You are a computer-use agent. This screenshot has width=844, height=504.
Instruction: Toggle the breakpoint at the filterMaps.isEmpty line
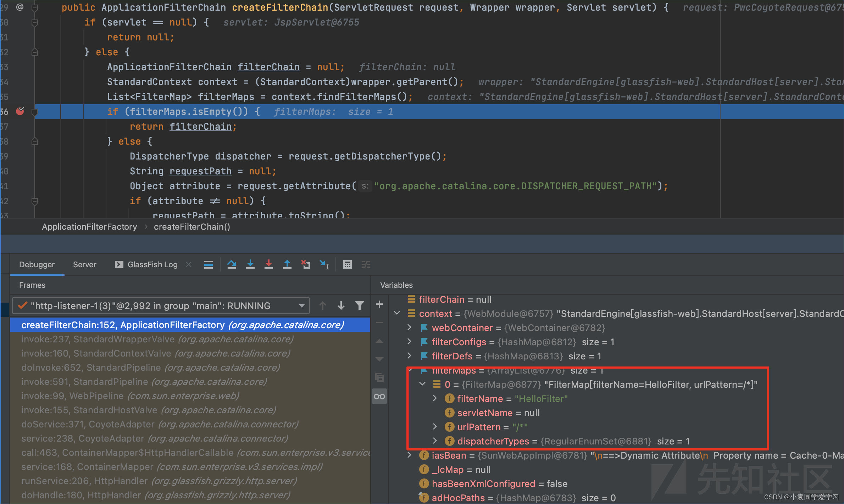20,111
